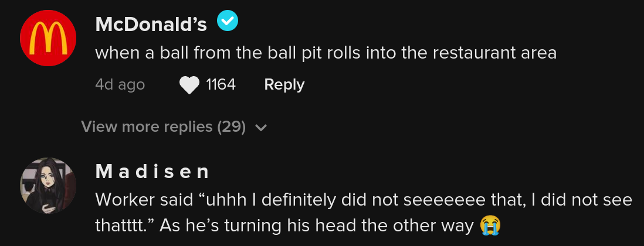
Task: Click the 4d ago timestamp
Action: click(x=120, y=85)
